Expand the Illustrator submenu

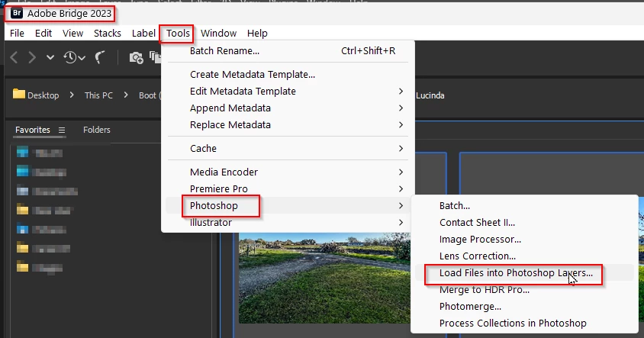(288, 223)
